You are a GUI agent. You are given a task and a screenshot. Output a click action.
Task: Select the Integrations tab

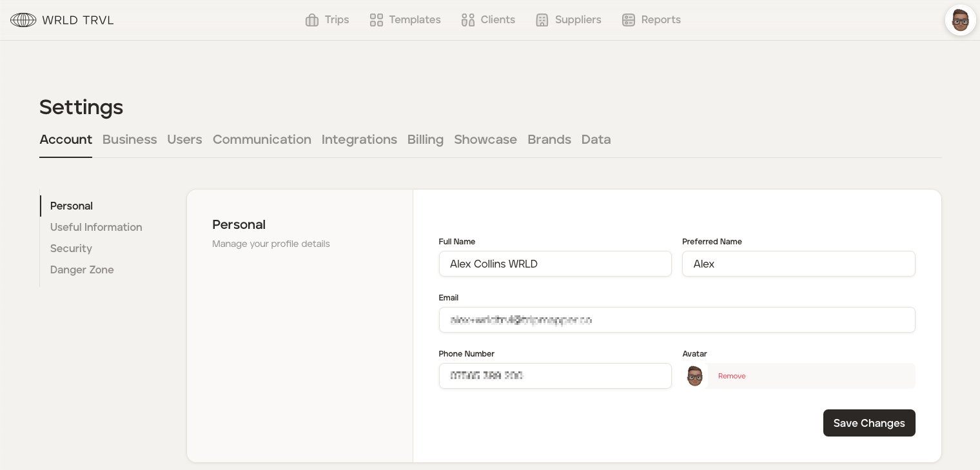(359, 139)
